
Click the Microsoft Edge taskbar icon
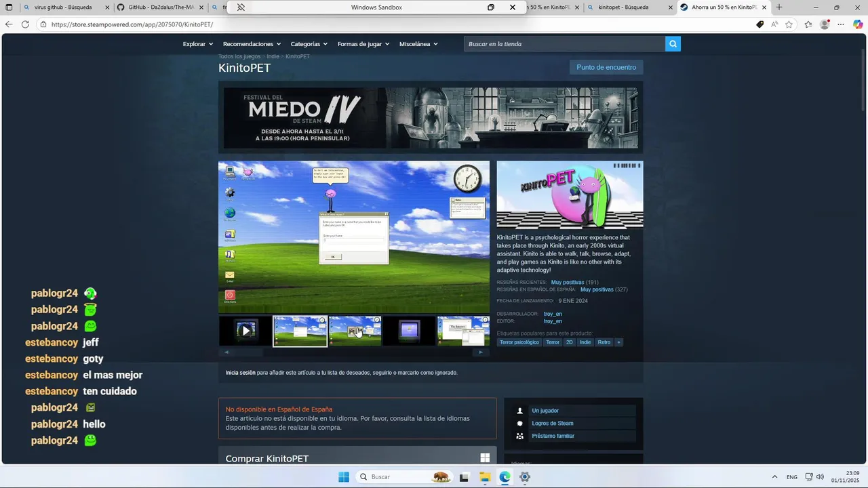[x=505, y=476]
